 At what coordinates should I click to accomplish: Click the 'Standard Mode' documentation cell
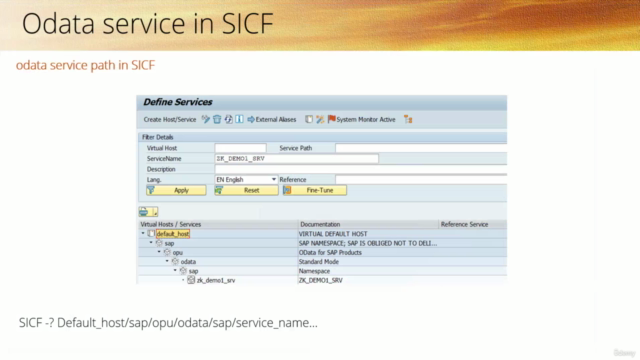(x=318, y=262)
